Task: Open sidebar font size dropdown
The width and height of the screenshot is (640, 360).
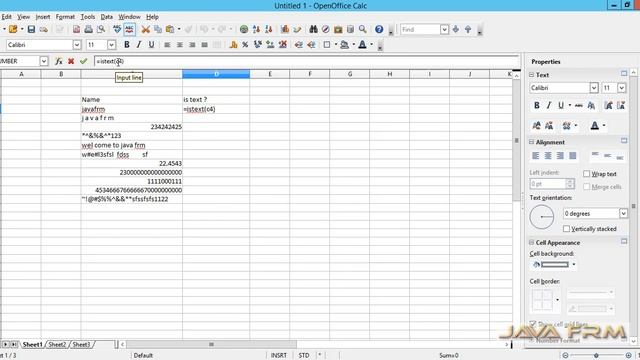Action: pos(621,88)
